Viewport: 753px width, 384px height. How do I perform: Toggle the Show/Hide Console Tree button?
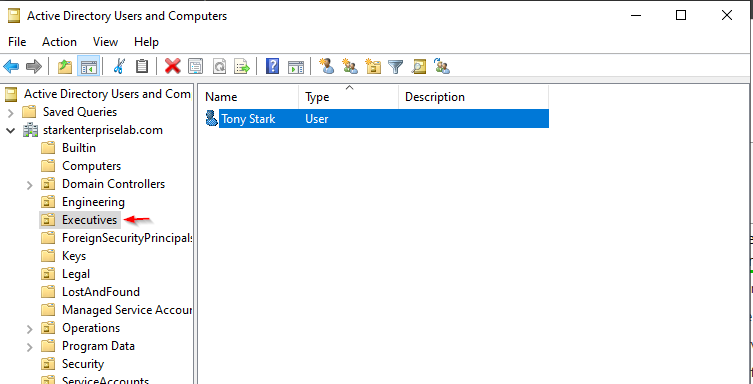point(88,66)
